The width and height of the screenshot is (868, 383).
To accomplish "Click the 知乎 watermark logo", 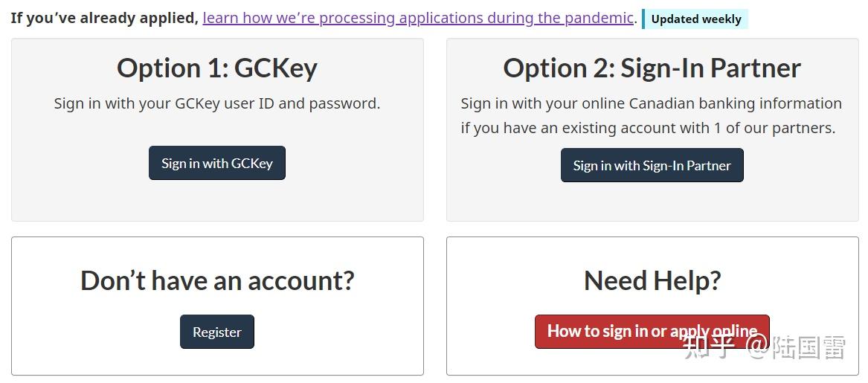I will tap(709, 347).
